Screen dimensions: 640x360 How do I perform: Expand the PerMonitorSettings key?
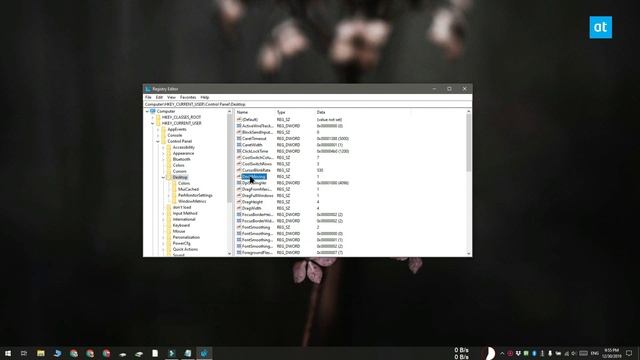point(169,195)
